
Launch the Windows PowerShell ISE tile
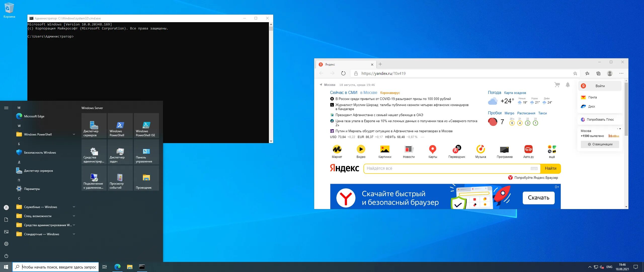coord(146,126)
